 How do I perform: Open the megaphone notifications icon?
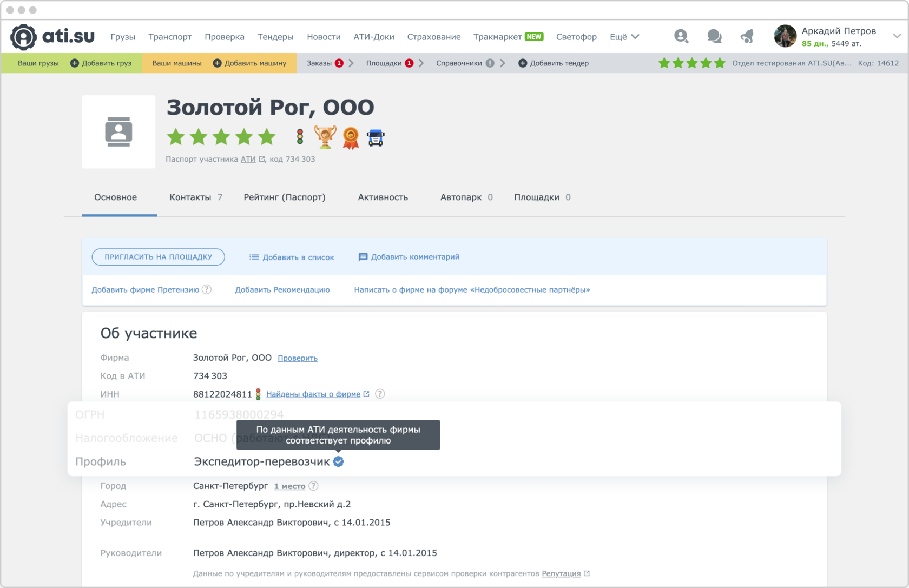click(x=747, y=36)
